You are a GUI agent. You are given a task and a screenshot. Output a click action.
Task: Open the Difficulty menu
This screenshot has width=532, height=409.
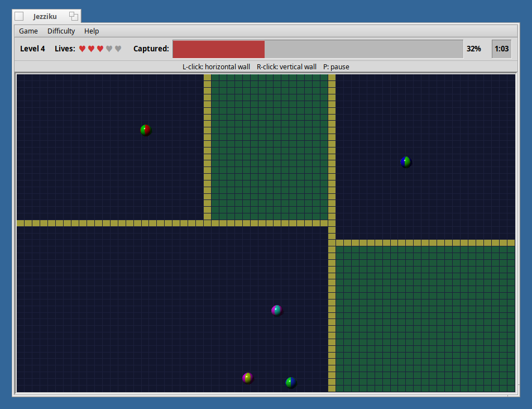[61, 31]
